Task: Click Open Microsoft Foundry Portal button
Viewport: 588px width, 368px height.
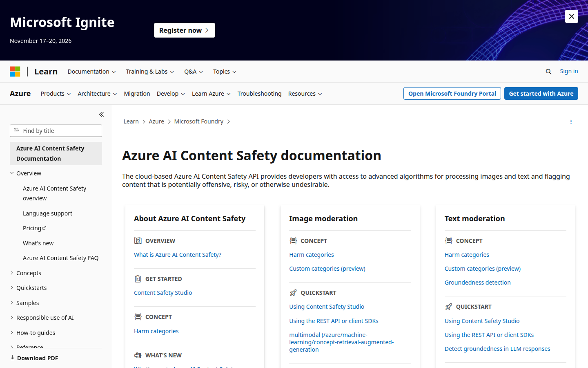Action: 452,94
